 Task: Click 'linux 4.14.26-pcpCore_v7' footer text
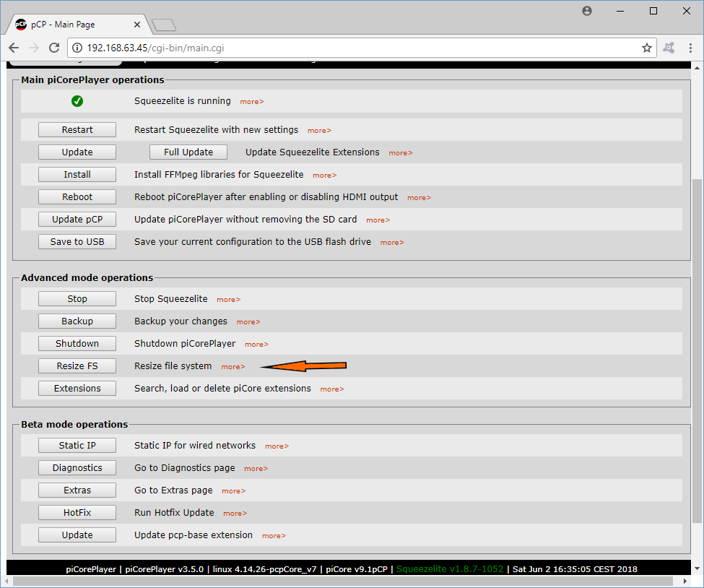pyautogui.click(x=264, y=569)
